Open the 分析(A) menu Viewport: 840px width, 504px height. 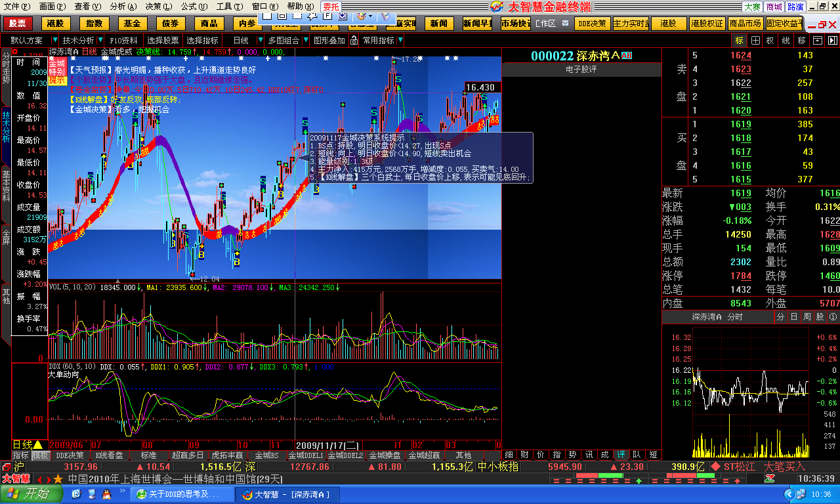123,7
